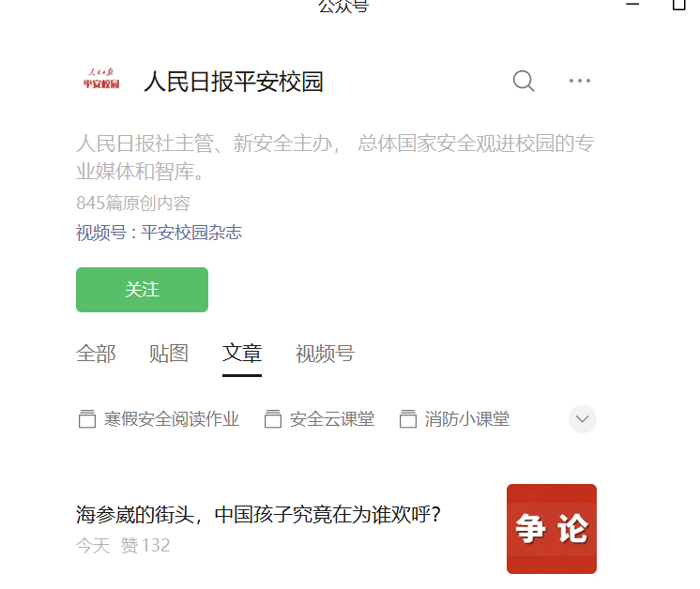This screenshot has width=700, height=589.
Task: Switch to the 贴图 tab
Action: pos(169,354)
